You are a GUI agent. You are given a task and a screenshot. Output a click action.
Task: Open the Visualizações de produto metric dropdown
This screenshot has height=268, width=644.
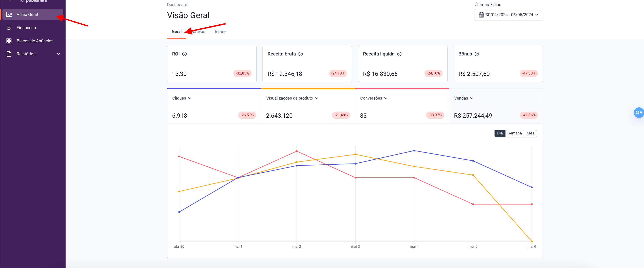tap(292, 98)
